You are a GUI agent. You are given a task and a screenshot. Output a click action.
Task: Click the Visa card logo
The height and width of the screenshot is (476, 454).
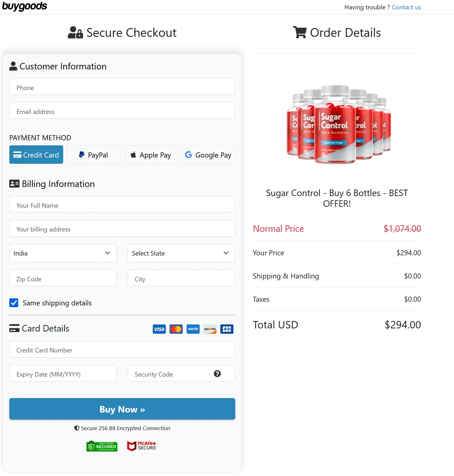(x=159, y=329)
